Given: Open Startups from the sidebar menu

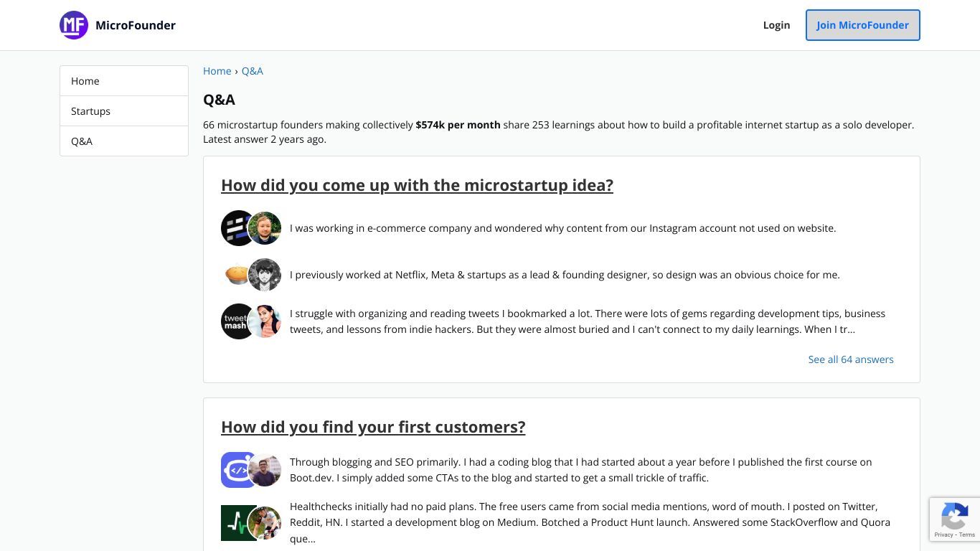Looking at the screenshot, I should [124, 111].
